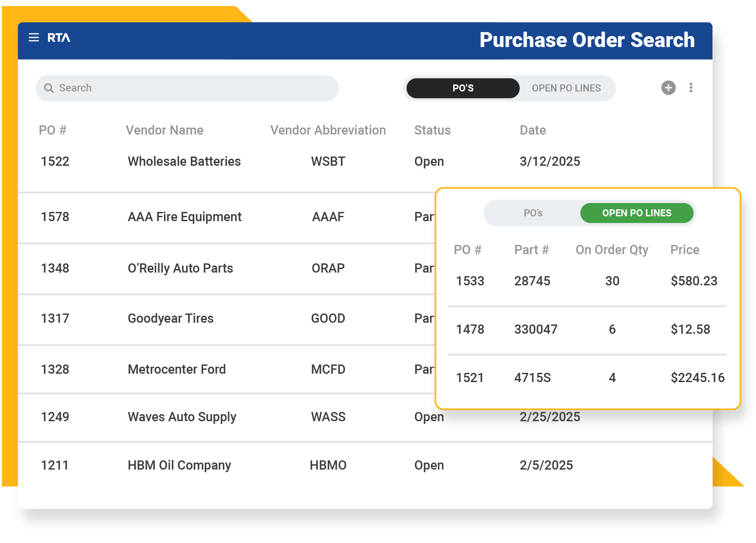Open PO line 1533 in popup
This screenshot has width=756, height=543.
[470, 281]
